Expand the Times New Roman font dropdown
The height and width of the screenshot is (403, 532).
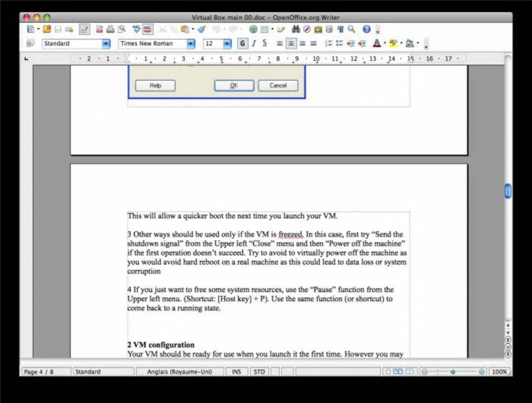point(191,43)
